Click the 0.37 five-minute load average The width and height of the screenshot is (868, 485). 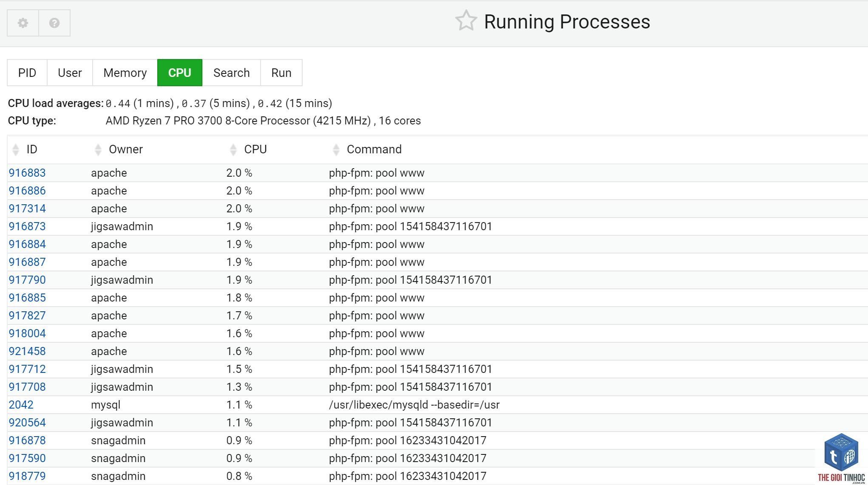tap(194, 104)
